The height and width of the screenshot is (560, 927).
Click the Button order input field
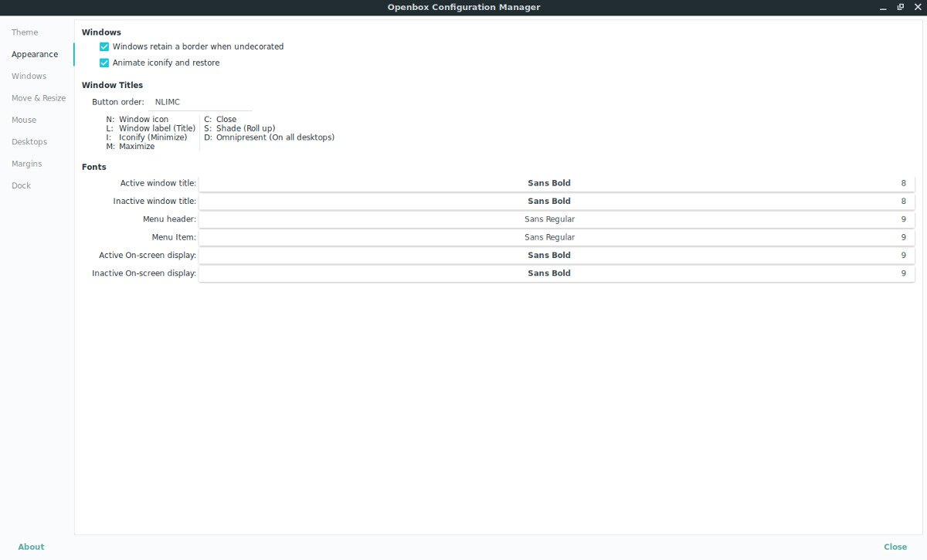200,102
